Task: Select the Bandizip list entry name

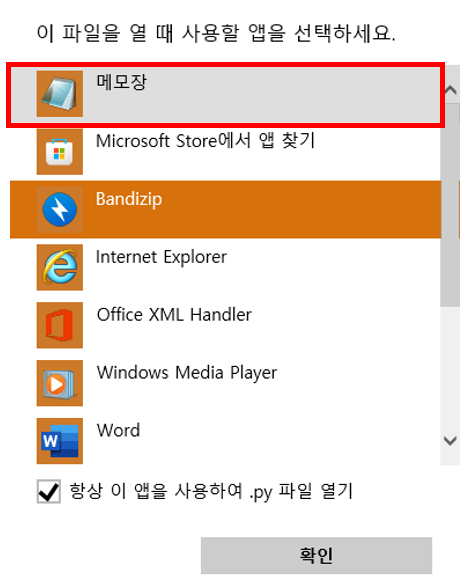Action: [129, 199]
